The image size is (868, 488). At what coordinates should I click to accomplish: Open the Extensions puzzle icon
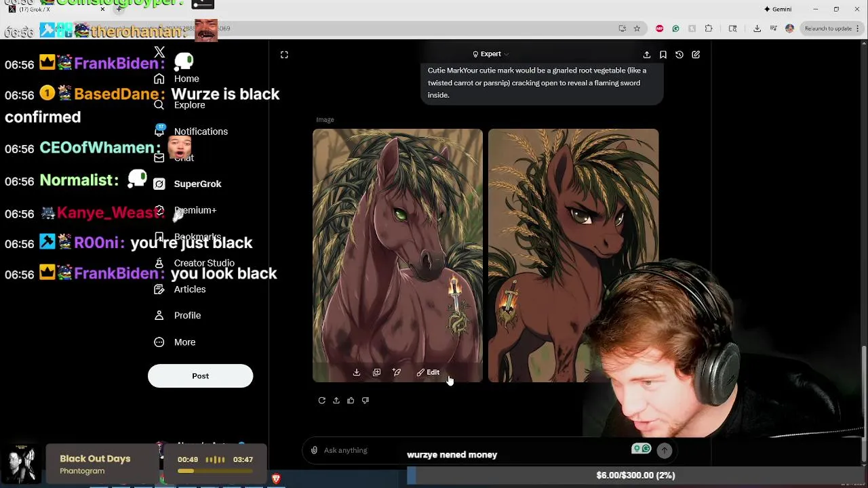pos(709,28)
